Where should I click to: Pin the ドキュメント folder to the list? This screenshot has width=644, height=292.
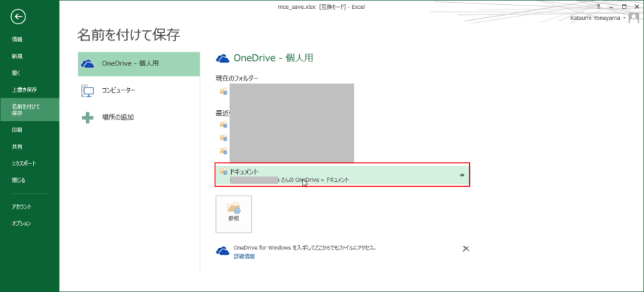coord(462,175)
